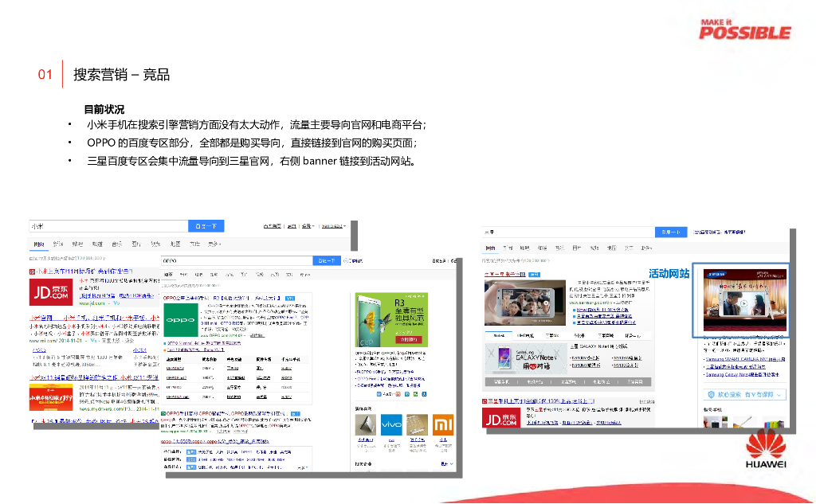Play the Samsung selfie video thumbnail
816x504 pixels.
(x=525, y=303)
